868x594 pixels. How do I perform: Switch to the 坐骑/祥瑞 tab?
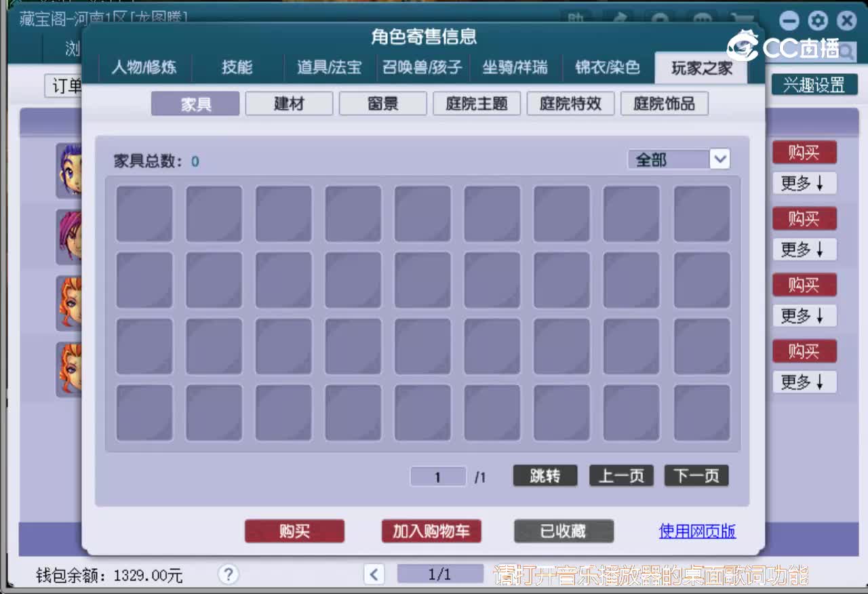tap(516, 67)
